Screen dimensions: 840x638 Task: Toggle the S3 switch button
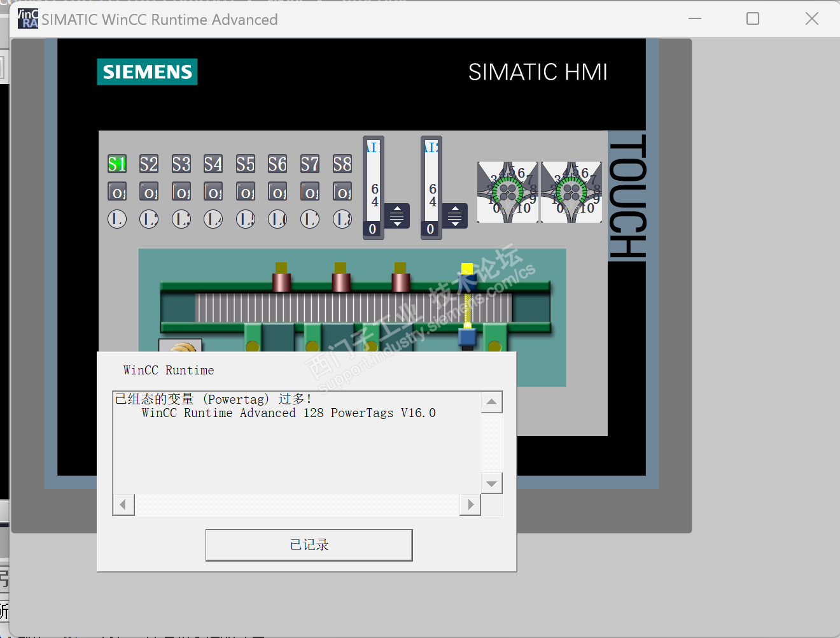181,164
